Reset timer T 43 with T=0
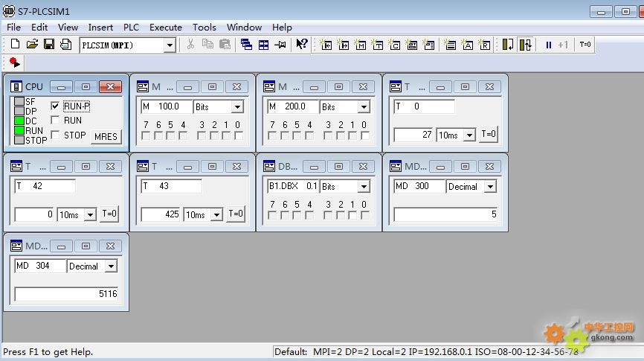The image size is (644, 361). [x=236, y=214]
